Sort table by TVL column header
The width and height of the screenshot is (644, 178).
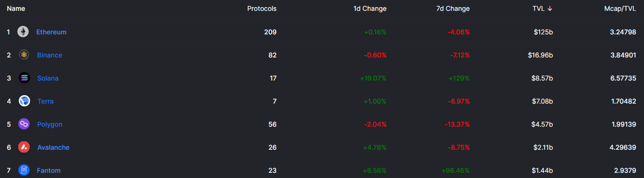pos(542,8)
